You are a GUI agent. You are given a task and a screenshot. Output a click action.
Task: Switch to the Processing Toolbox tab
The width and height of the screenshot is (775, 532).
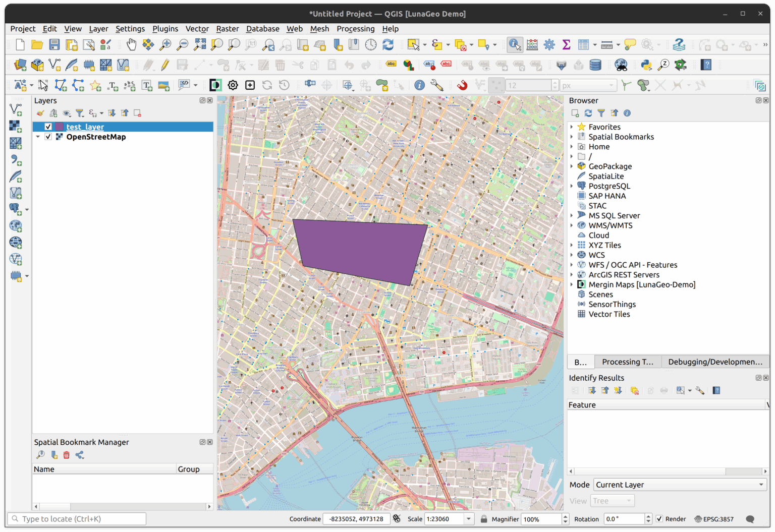[628, 362]
